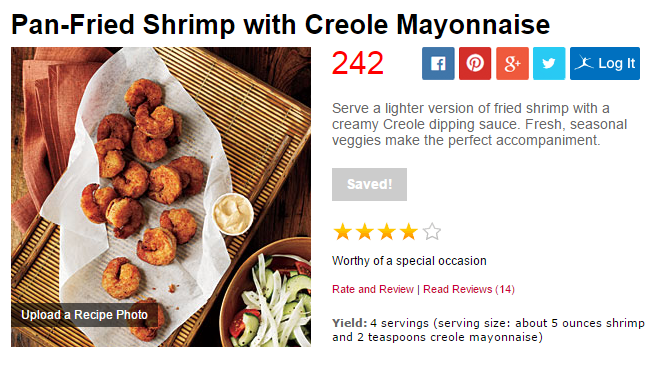Click the Pan-Fried Shrimp recipe title
The image size is (661, 369).
tap(281, 24)
